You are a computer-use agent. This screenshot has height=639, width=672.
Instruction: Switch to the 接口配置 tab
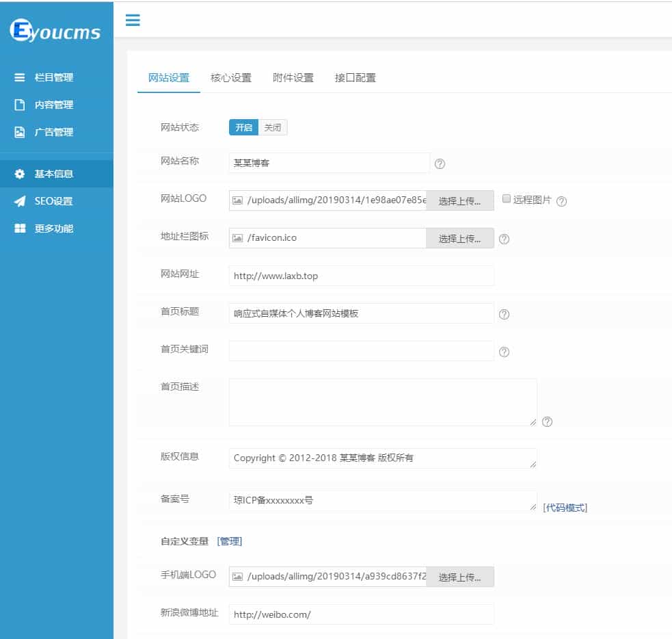[355, 77]
